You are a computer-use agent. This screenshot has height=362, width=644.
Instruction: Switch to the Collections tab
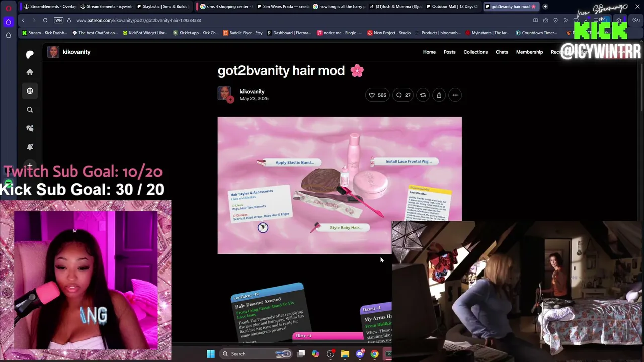475,52
